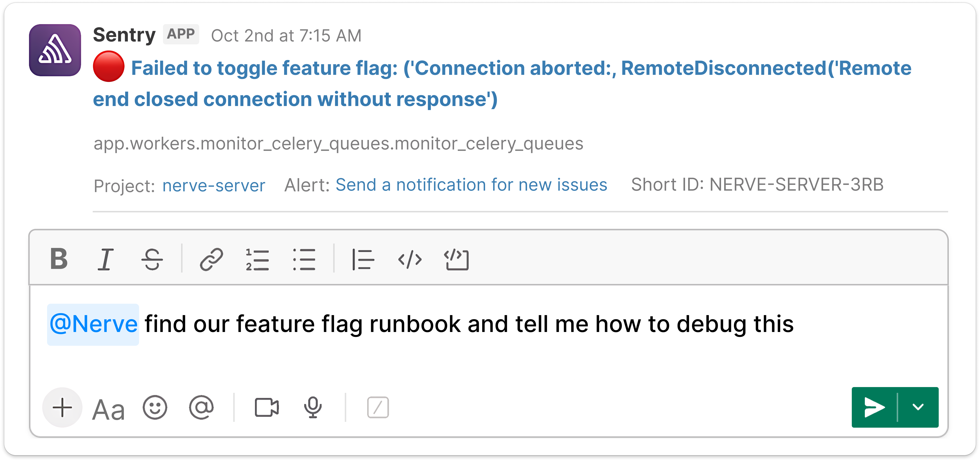Send the message to Nerve
The width and height of the screenshot is (980, 461).
874,407
